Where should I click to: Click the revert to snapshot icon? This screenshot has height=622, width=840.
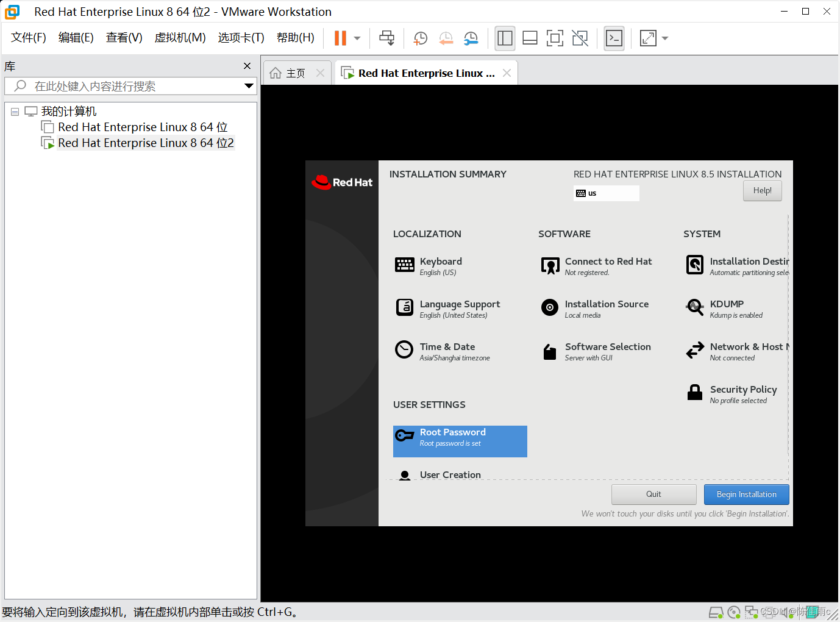click(x=446, y=38)
